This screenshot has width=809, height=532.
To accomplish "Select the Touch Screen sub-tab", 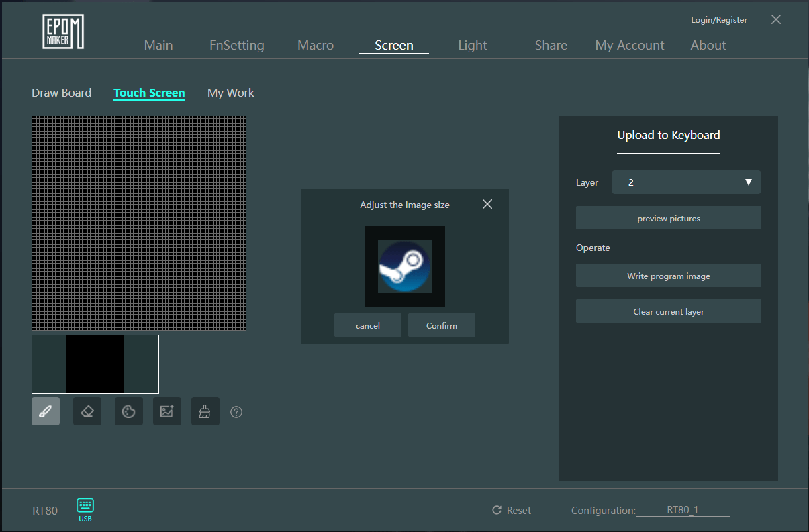I will [x=149, y=93].
